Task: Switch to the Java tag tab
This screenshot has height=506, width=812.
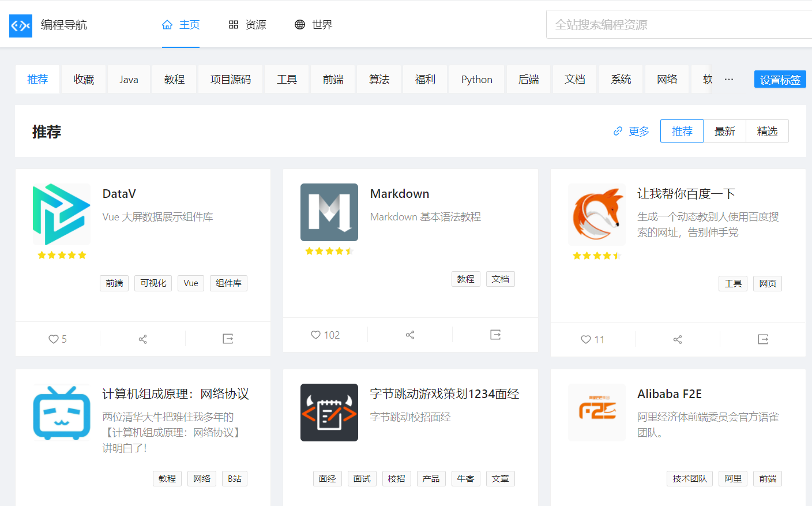Action: coord(129,79)
